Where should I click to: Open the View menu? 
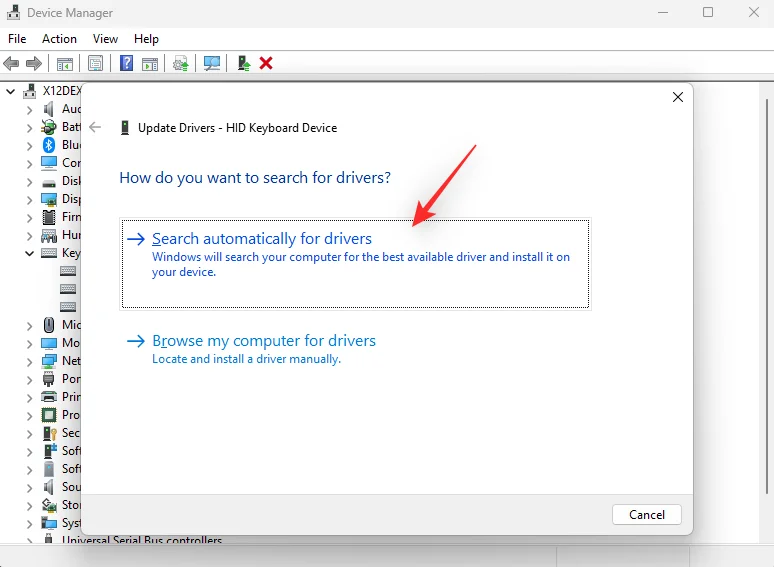pos(105,38)
